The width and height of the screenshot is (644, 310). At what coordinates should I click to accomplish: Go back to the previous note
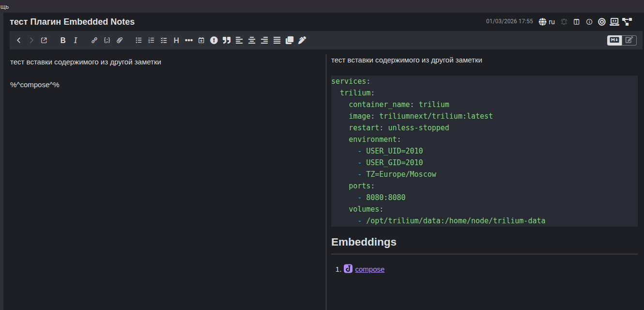tap(19, 41)
